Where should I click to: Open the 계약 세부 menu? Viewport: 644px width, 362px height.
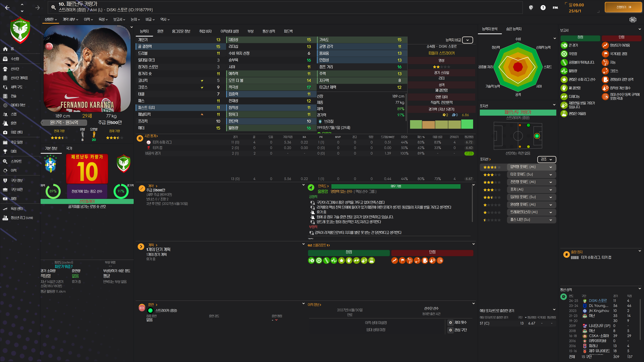coord(70,19)
